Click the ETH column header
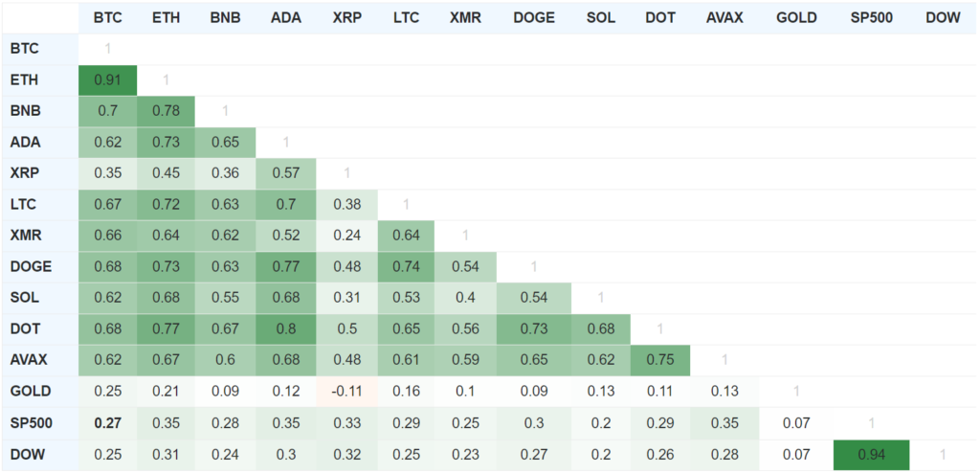Image resolution: width=980 pixels, height=474 pixels. tap(165, 18)
